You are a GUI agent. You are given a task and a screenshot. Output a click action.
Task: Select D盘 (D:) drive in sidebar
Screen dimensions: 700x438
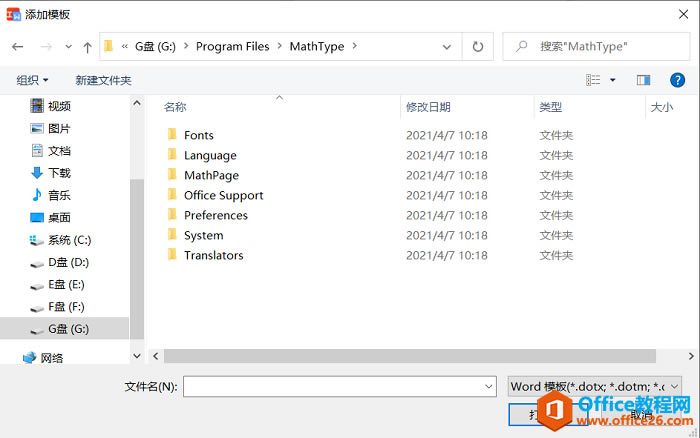(68, 262)
